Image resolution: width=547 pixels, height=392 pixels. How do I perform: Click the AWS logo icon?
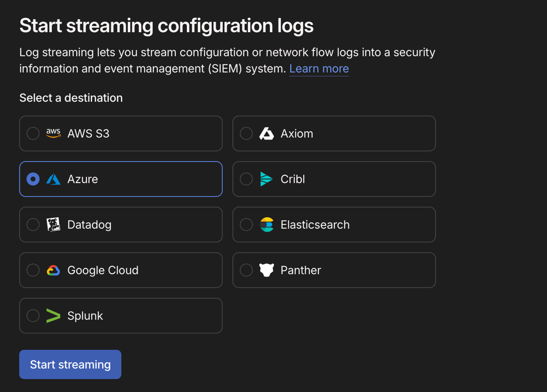53,133
